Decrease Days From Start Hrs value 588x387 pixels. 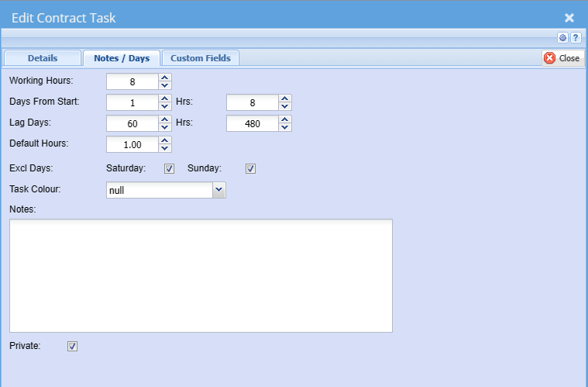pyautogui.click(x=284, y=106)
